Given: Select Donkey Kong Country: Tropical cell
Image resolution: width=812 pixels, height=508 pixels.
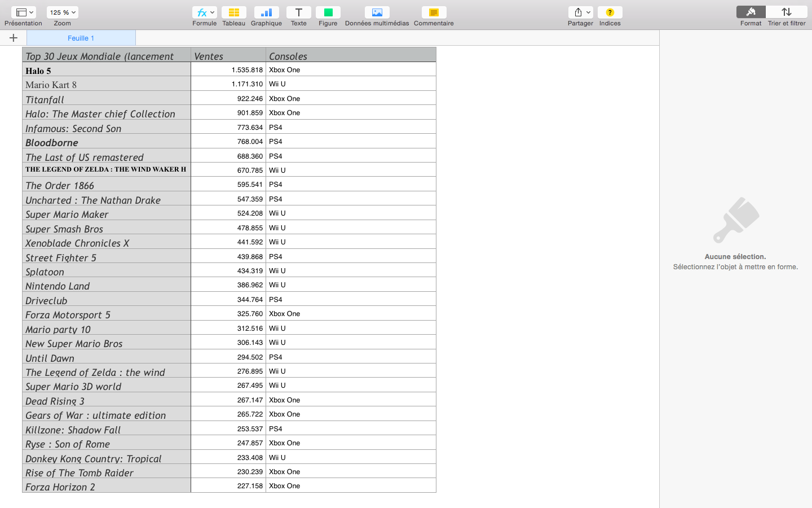Looking at the screenshot, I should coord(107,457).
